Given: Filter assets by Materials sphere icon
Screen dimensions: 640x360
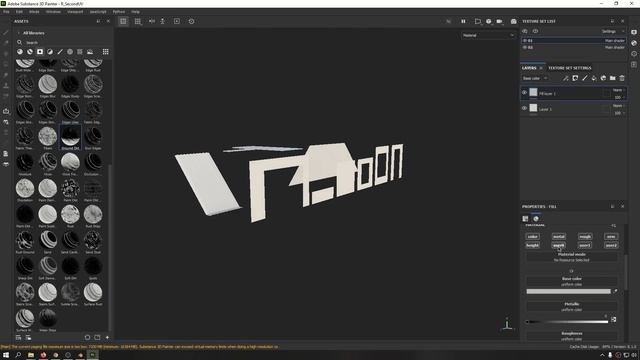Looking at the screenshot, I should coord(20,52).
